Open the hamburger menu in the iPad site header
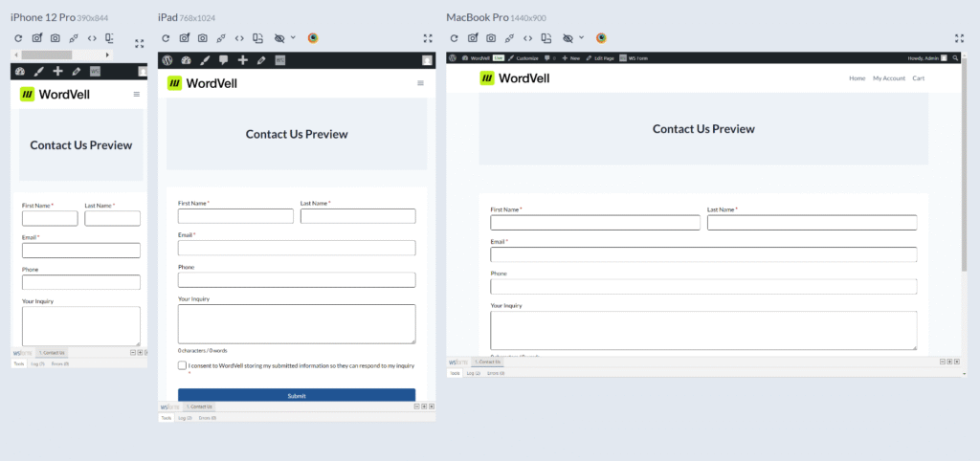 [420, 83]
